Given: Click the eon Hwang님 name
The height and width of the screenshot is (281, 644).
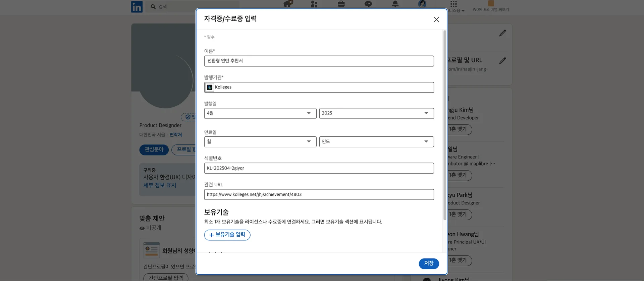Looking at the screenshot, I should [463, 234].
